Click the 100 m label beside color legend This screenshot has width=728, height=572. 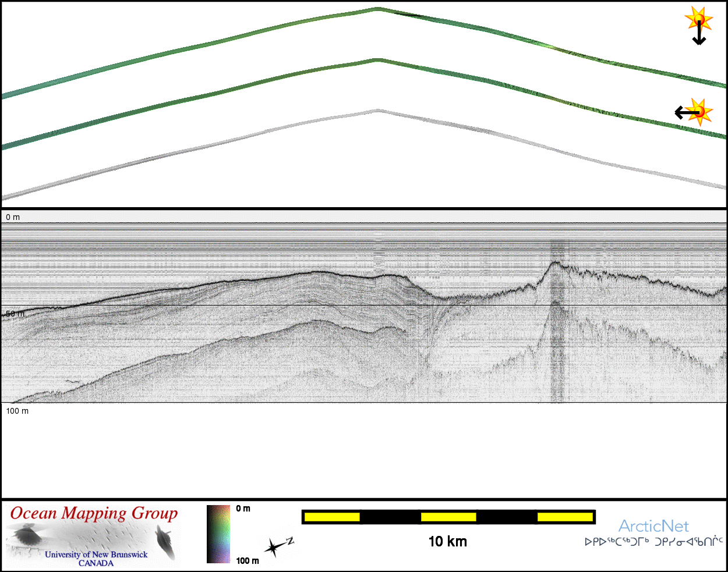(x=248, y=560)
